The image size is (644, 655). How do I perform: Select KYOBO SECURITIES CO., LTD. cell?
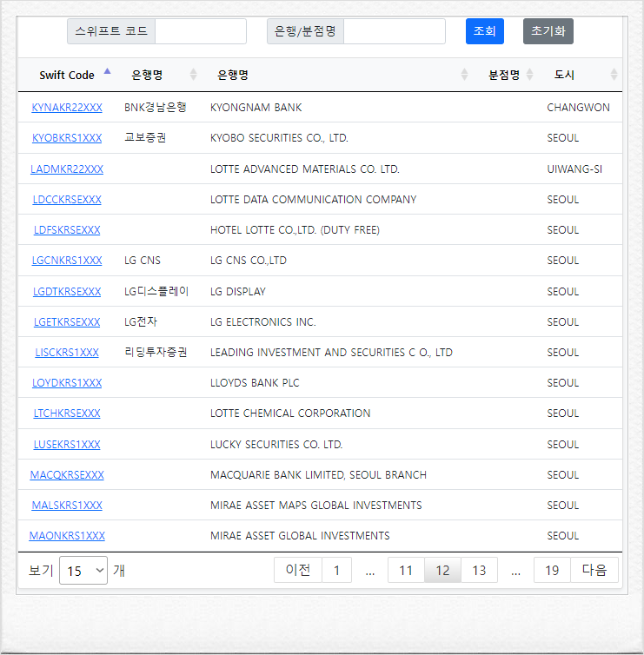(279, 138)
